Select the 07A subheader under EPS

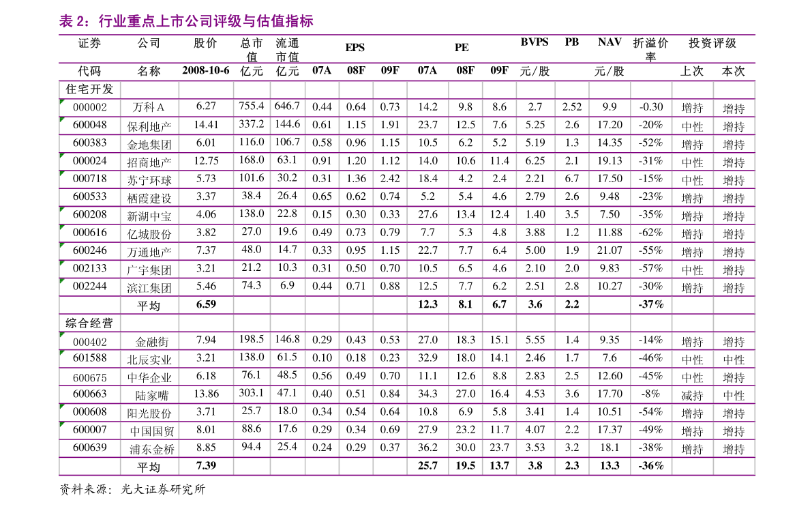(x=322, y=70)
